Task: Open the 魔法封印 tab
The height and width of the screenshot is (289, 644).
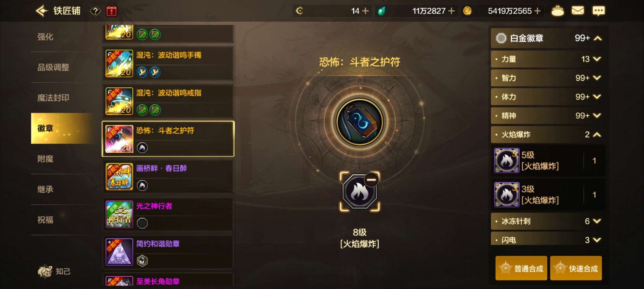Action: pyautogui.click(x=53, y=98)
